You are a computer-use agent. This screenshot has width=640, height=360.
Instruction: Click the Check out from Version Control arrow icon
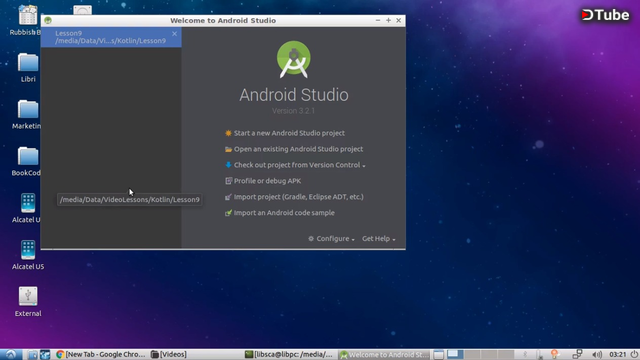[228, 165]
